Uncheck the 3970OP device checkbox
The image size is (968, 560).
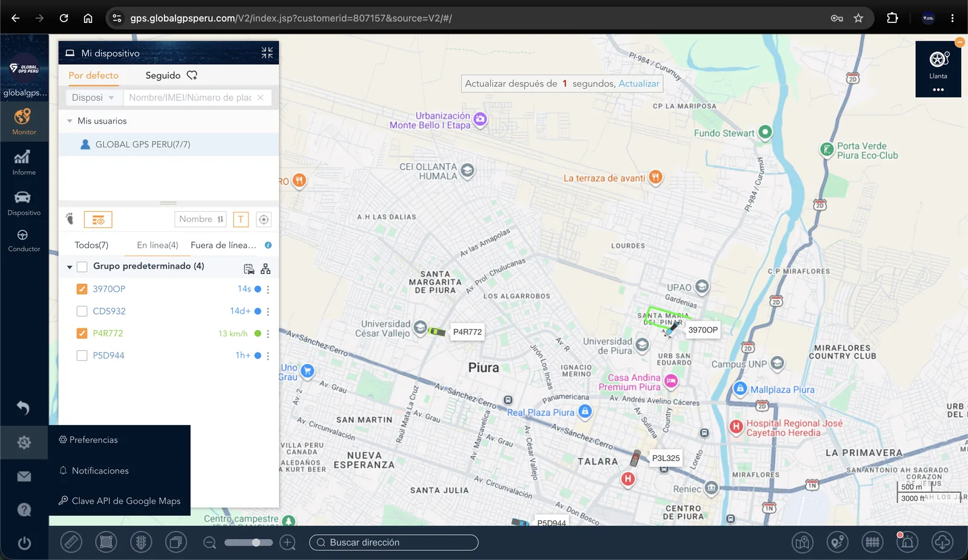[82, 289]
